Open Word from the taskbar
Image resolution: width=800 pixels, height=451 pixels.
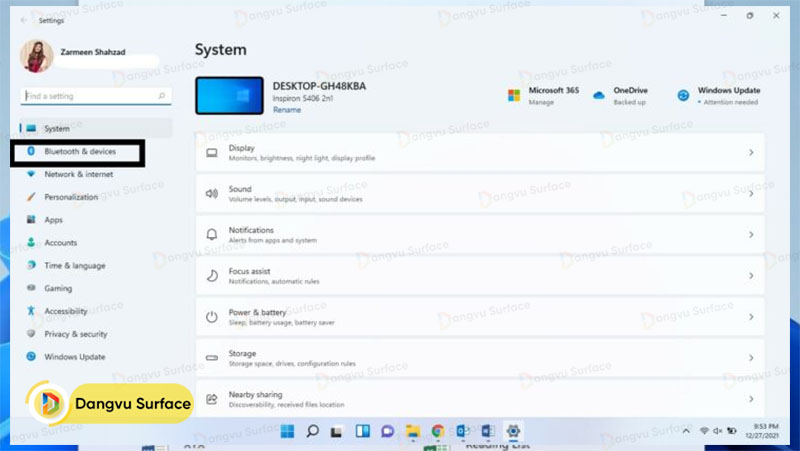487,431
